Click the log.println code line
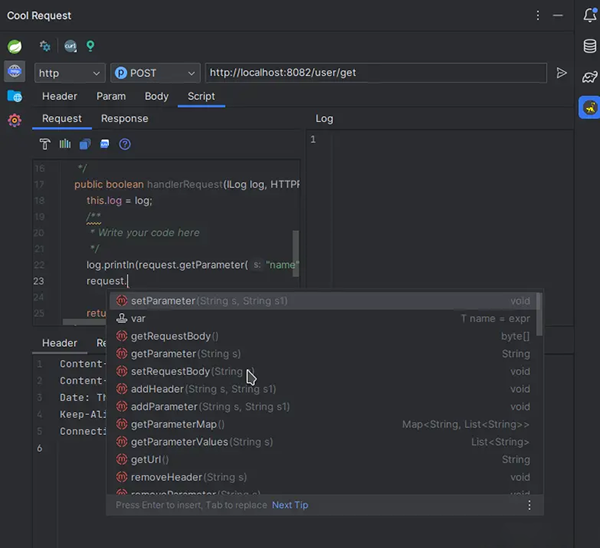This screenshot has height=548, width=600. tap(192, 265)
